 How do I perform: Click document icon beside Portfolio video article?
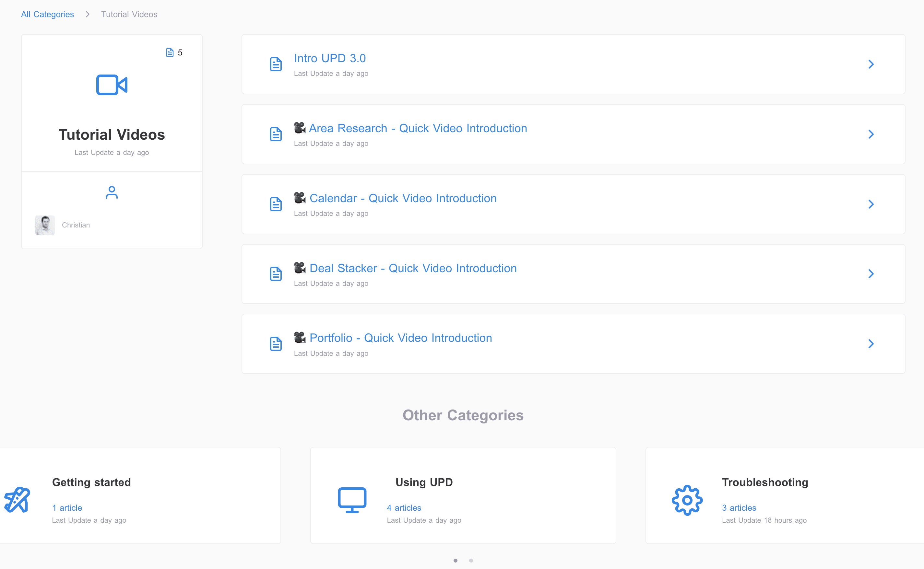tap(276, 343)
